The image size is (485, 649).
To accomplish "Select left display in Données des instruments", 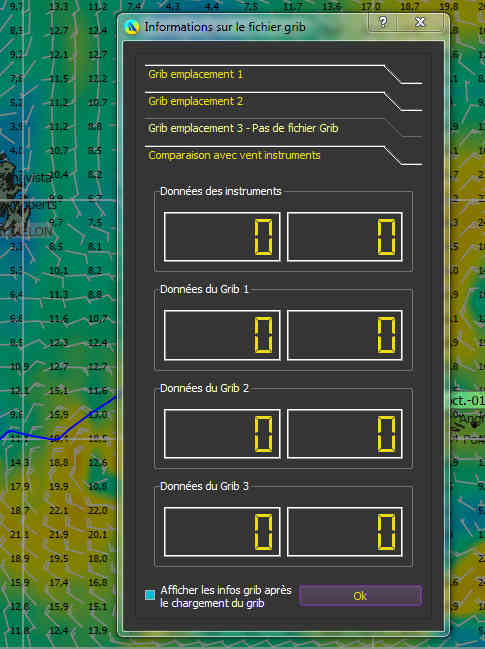I will 222,237.
